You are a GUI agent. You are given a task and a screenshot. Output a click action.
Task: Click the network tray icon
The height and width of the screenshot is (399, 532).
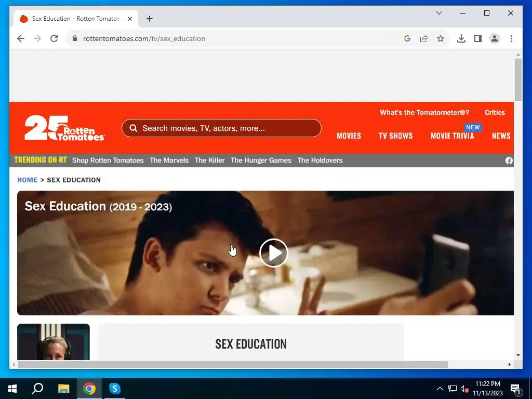pos(453,389)
